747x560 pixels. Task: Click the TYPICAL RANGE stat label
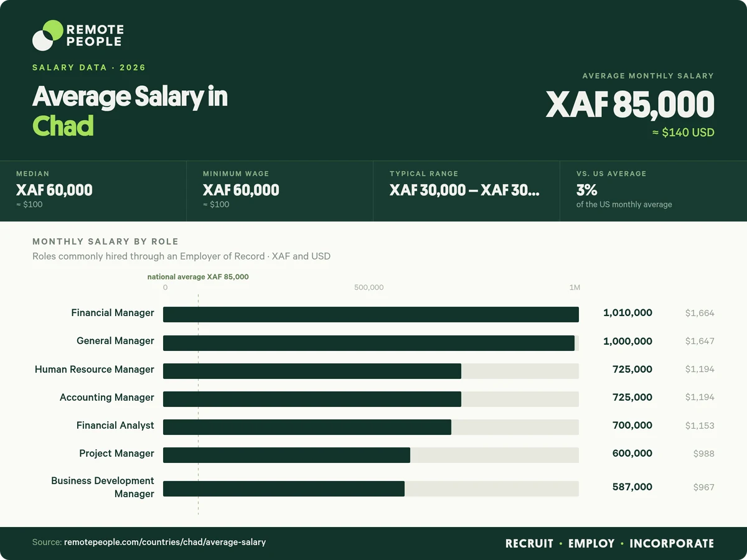pyautogui.click(x=424, y=174)
